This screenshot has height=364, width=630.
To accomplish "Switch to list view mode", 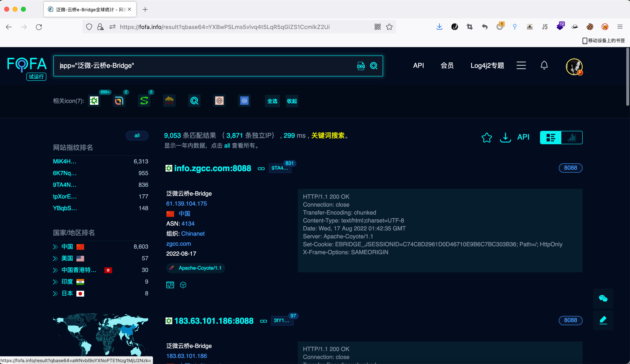I will point(551,138).
